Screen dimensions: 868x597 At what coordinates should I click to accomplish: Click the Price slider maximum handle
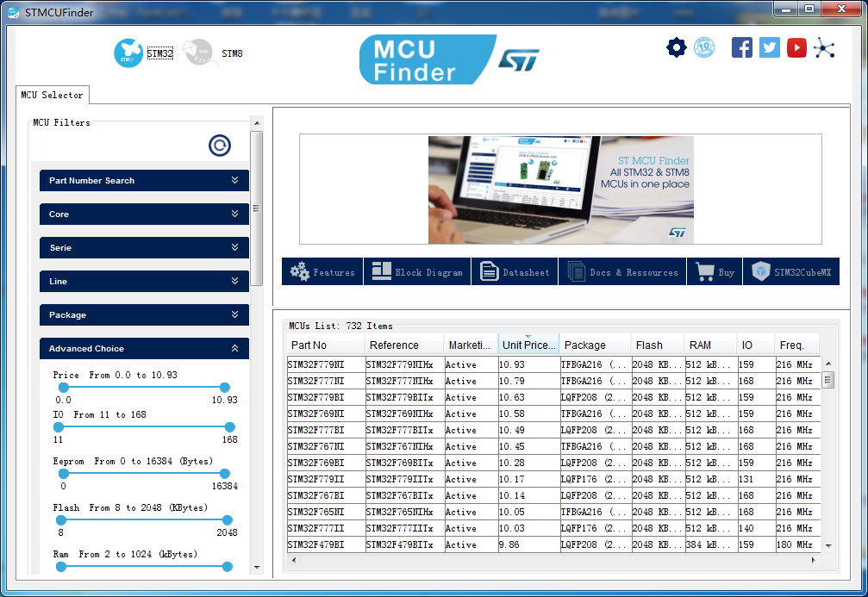point(224,388)
